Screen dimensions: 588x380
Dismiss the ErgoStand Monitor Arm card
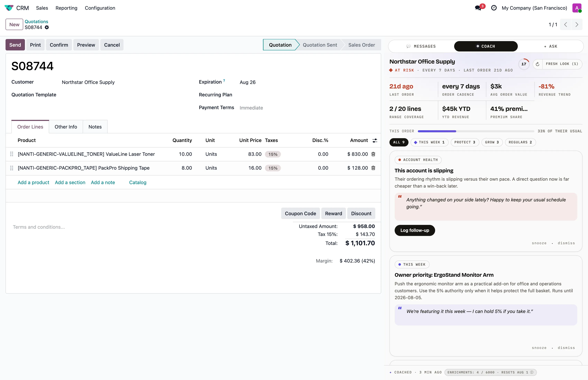coord(566,348)
